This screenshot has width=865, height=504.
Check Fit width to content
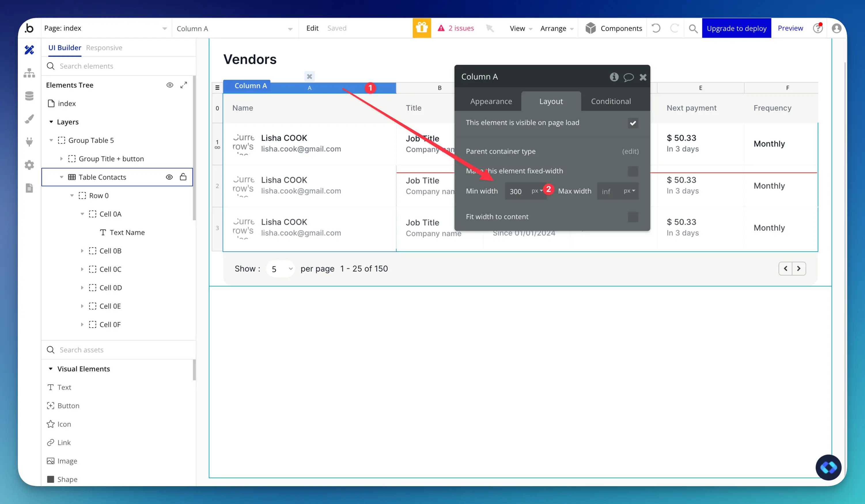click(633, 217)
